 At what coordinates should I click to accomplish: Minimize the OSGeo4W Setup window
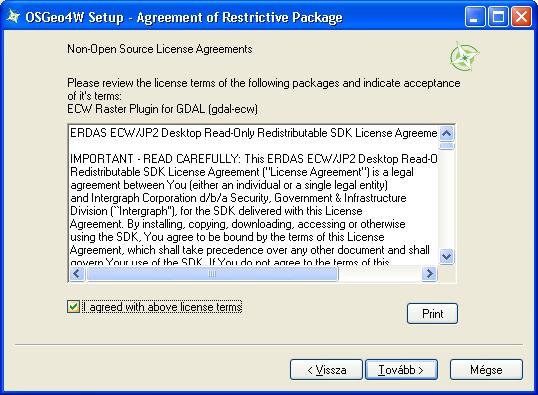pyautogui.click(x=475, y=16)
